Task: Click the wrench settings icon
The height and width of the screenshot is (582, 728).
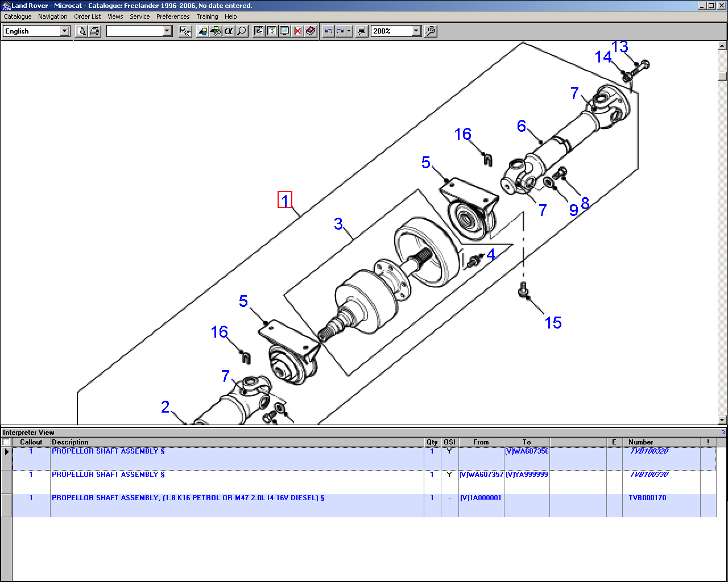Action: click(431, 31)
